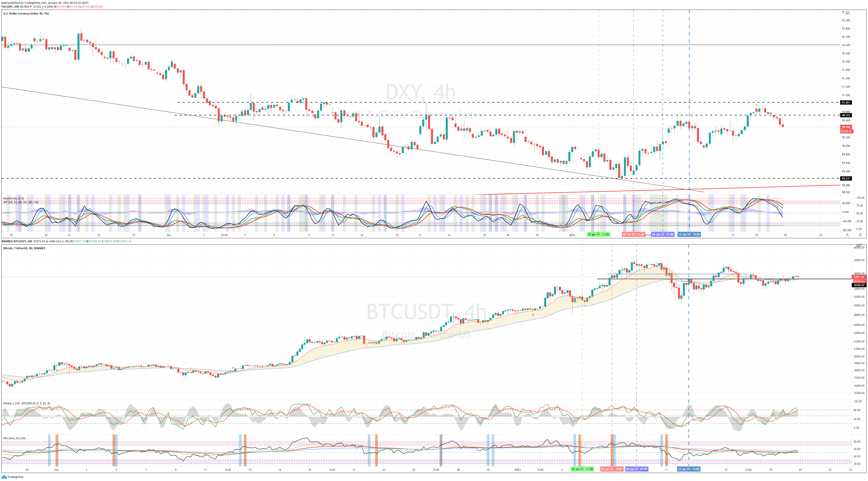Viewport: 868px width, 481px height.
Task: Select the green 05 Jan '21 11:00 marker on BTC axis
Action: point(582,469)
